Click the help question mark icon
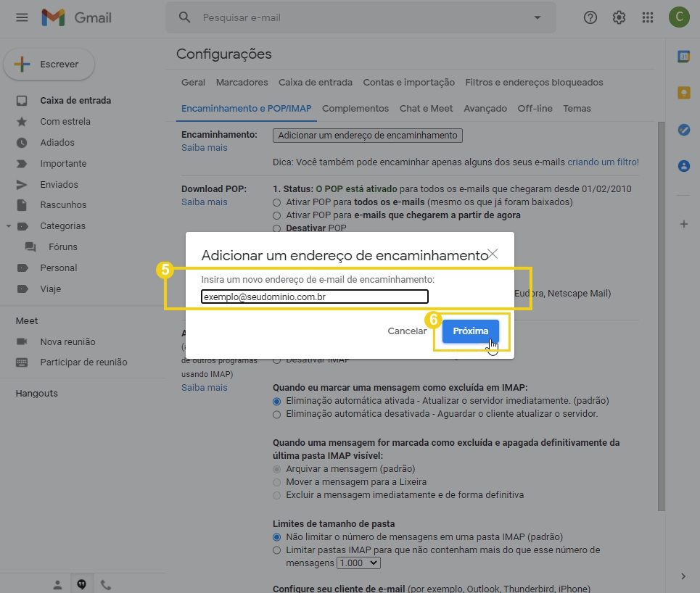The height and width of the screenshot is (593, 700). pos(590,17)
